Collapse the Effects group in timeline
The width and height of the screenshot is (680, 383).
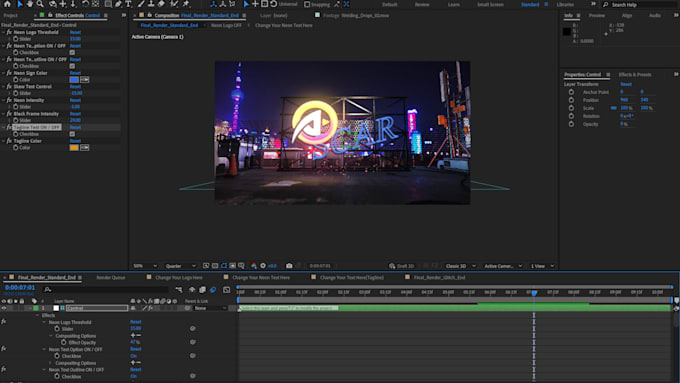pos(37,315)
